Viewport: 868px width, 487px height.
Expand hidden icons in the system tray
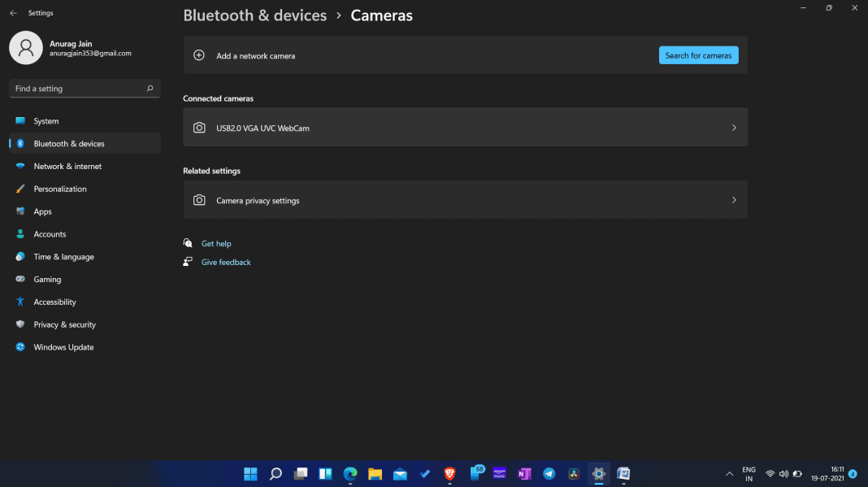pos(729,473)
